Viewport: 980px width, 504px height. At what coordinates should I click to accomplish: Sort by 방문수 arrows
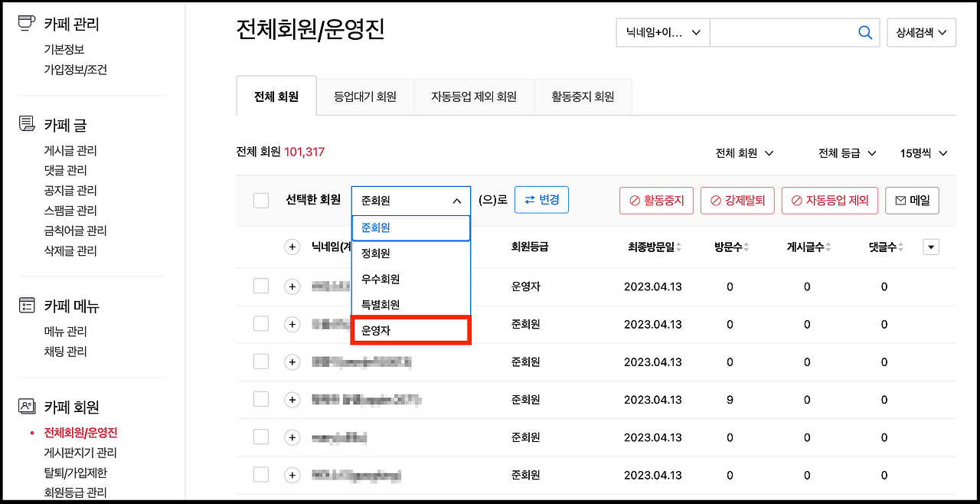(746, 247)
